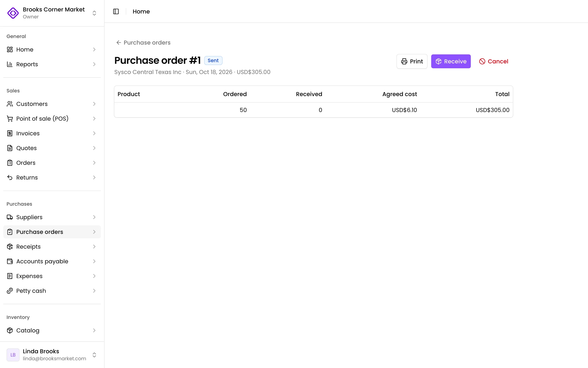Expand the Invoices chevron
The image size is (588, 368).
[x=94, y=133]
